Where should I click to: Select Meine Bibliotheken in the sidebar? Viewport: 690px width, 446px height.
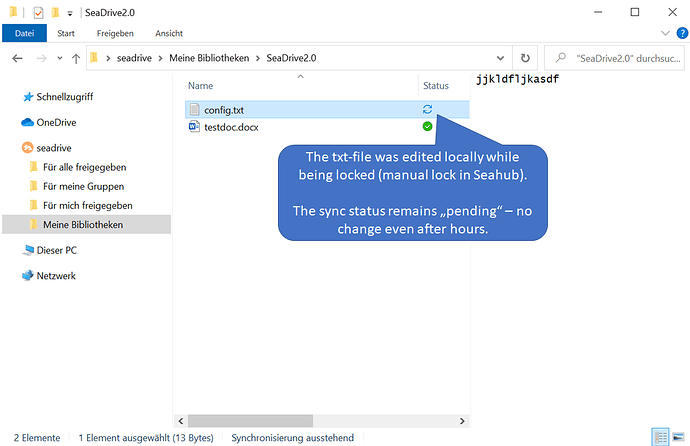[x=86, y=224]
